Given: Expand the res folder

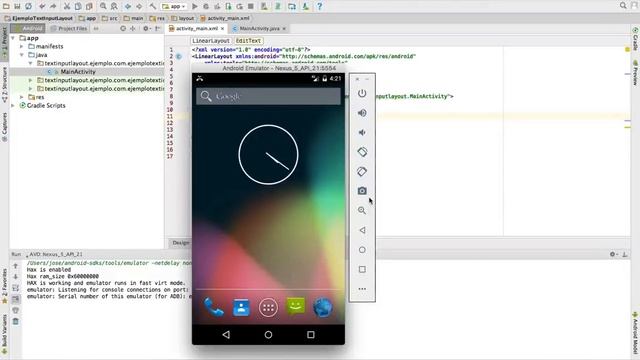Looking at the screenshot, I should [x=22, y=97].
